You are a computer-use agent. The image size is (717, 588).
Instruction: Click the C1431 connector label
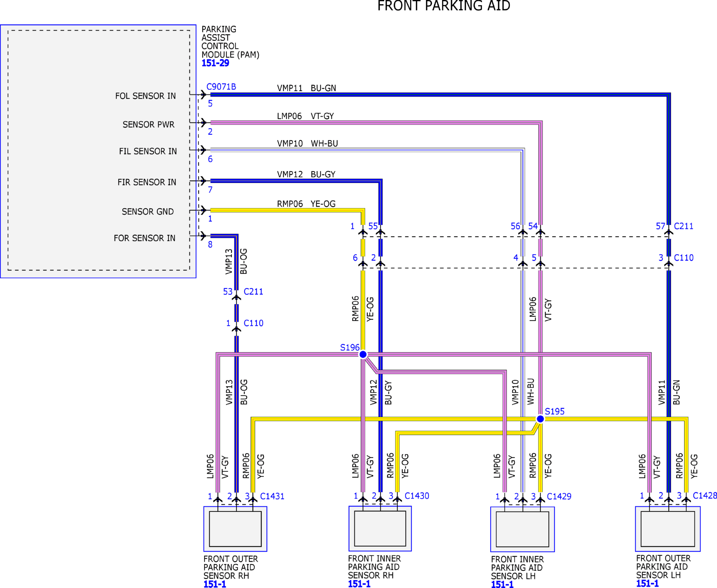pyautogui.click(x=272, y=496)
